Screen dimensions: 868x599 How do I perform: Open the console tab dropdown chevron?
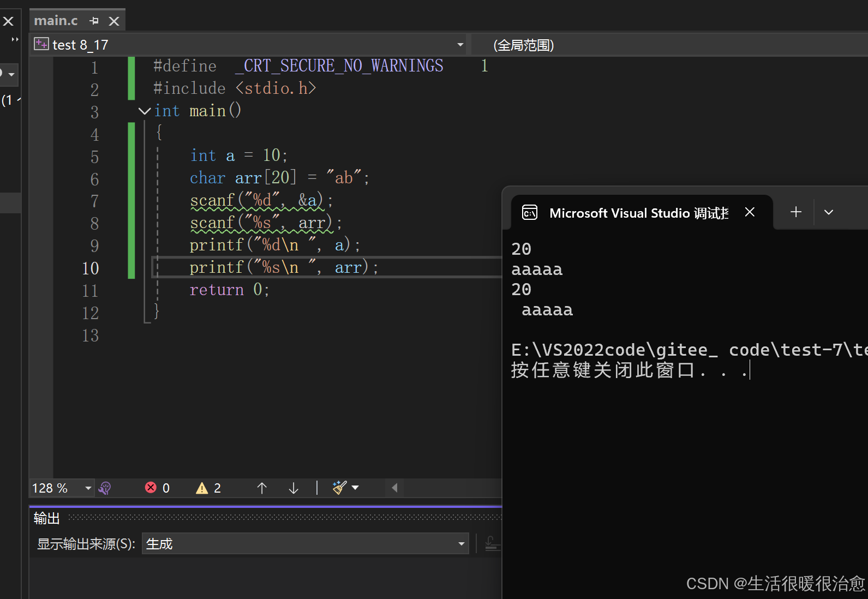click(829, 212)
